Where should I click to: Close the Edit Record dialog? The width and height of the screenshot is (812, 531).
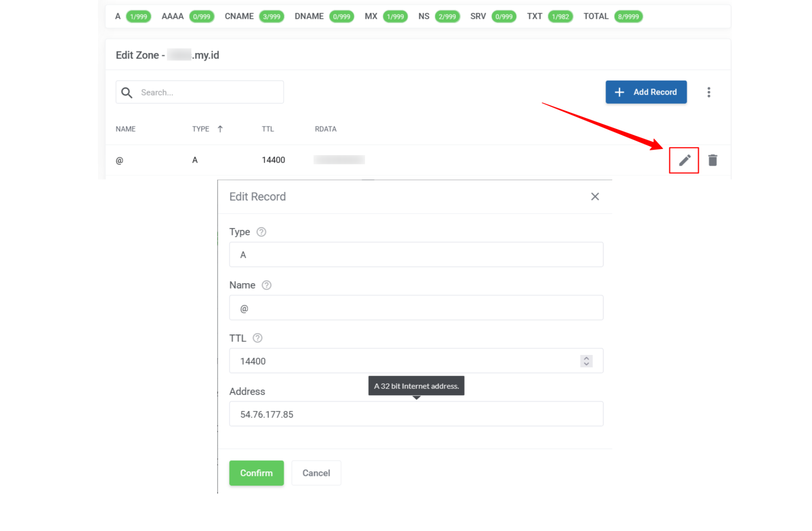tap(595, 197)
